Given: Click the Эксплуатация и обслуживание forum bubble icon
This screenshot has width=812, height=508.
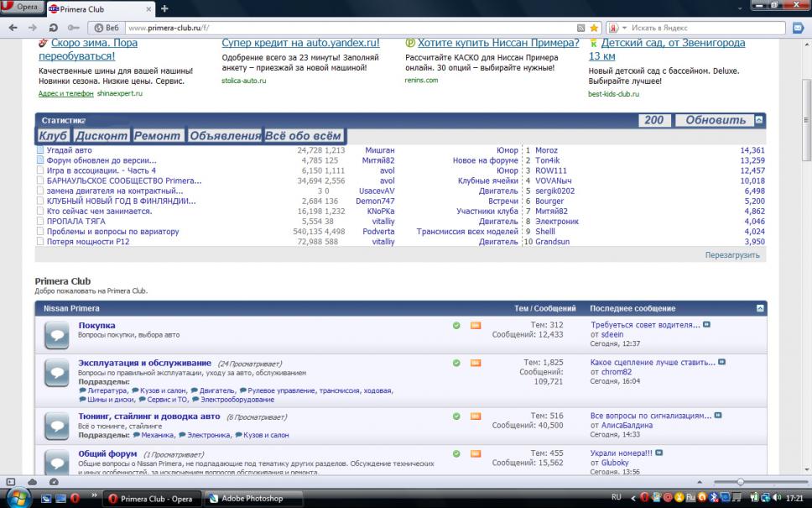Looking at the screenshot, I should 57,373.
